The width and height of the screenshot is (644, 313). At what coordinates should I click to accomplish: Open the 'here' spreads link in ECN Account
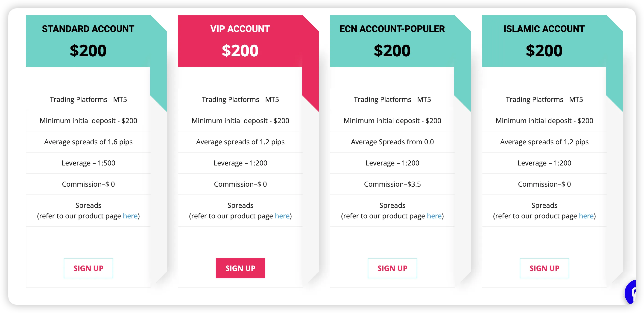coord(434,216)
